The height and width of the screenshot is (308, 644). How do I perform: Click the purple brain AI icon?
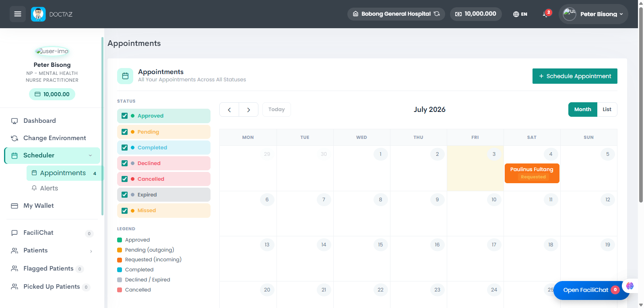coord(630,286)
